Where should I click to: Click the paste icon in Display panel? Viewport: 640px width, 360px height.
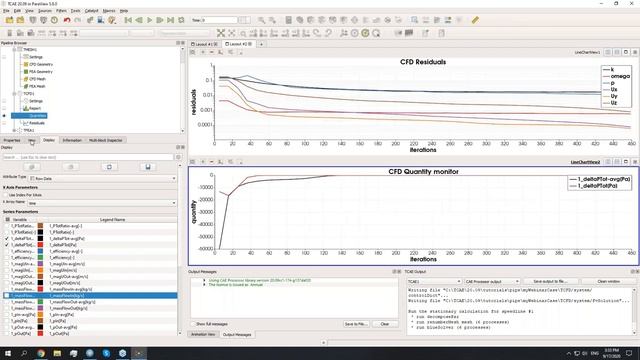[71, 167]
